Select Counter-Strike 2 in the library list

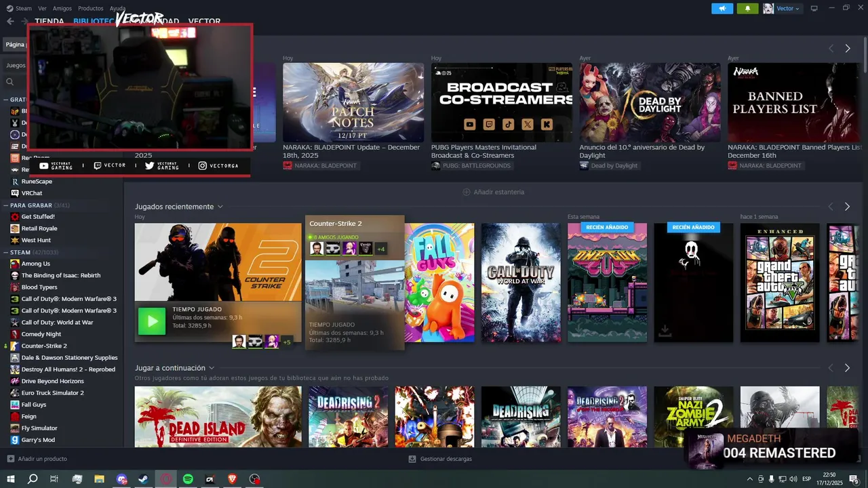click(44, 346)
